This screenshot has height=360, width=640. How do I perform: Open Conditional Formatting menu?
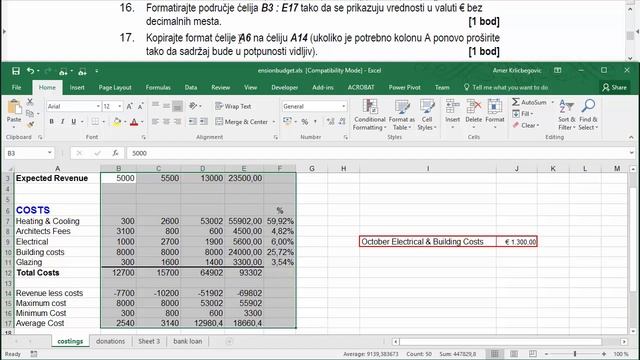369,115
